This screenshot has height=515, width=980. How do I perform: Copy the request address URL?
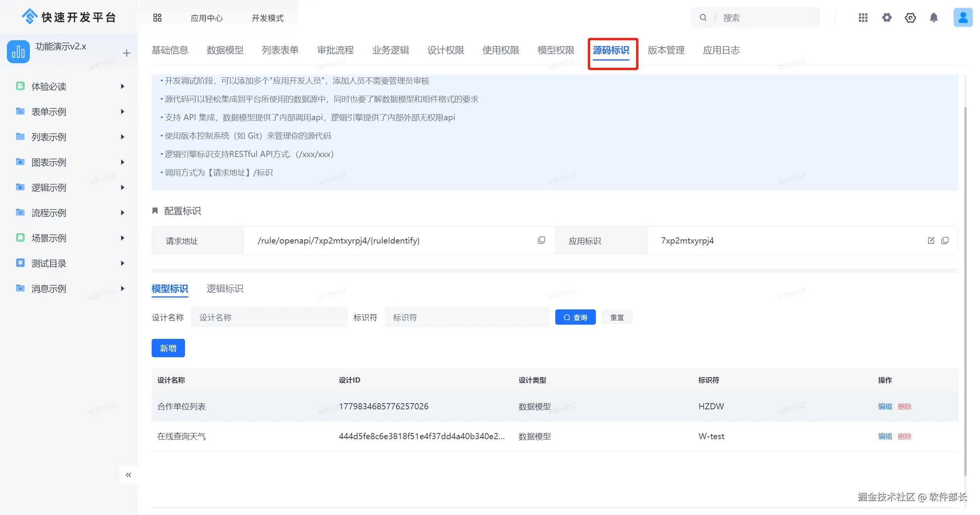[541, 240]
